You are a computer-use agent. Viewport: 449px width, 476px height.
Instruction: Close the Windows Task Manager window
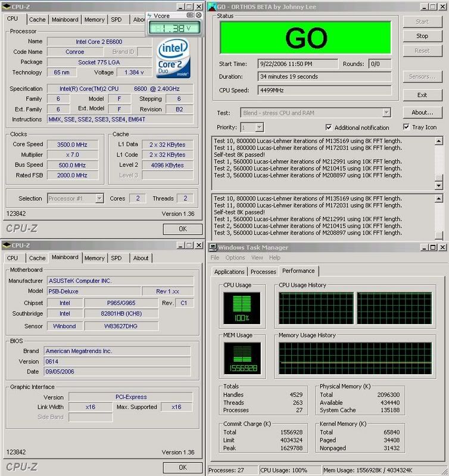coord(442,247)
